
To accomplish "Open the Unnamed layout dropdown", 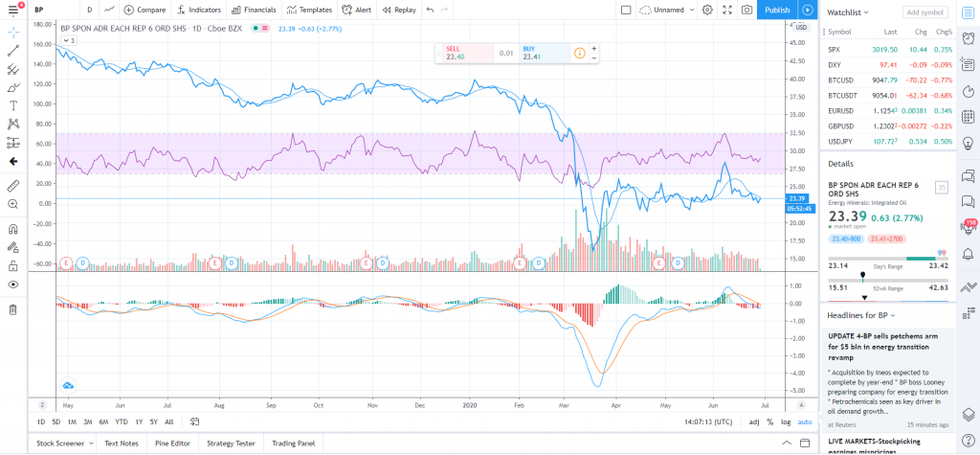I will (667, 10).
